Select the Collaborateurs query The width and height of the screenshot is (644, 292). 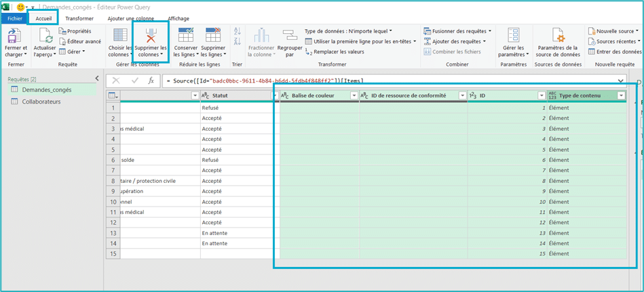point(52,102)
